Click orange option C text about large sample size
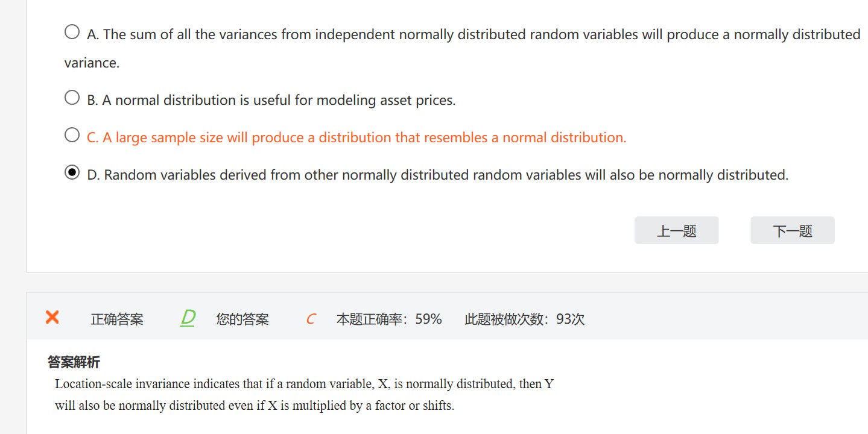868x434 pixels. pos(356,137)
